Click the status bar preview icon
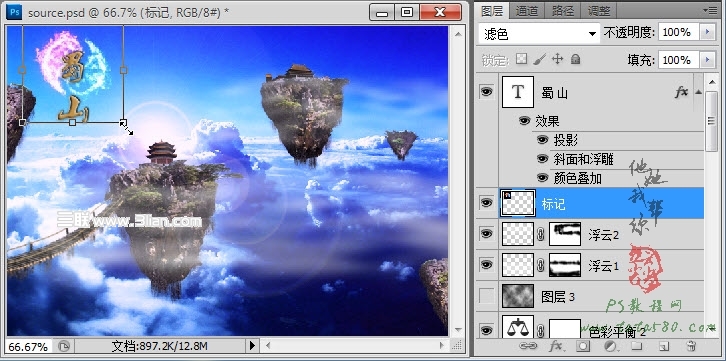This screenshot has width=726, height=361. point(64,346)
